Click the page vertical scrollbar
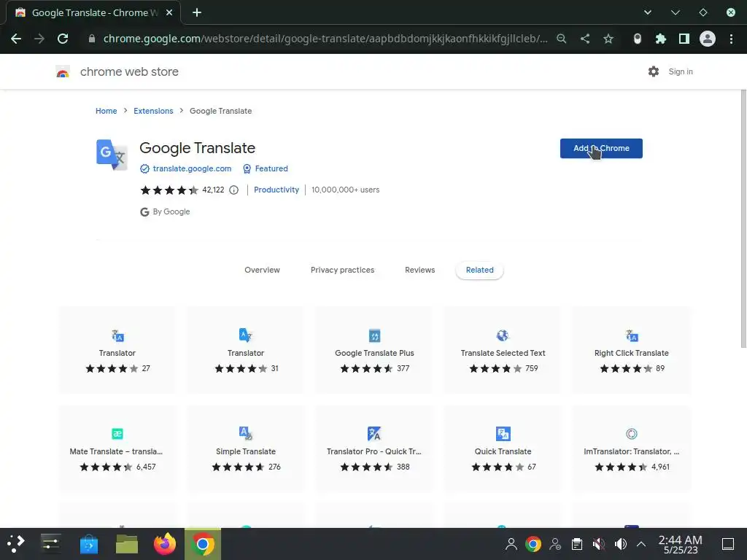This screenshot has width=747, height=560. pos(743,219)
